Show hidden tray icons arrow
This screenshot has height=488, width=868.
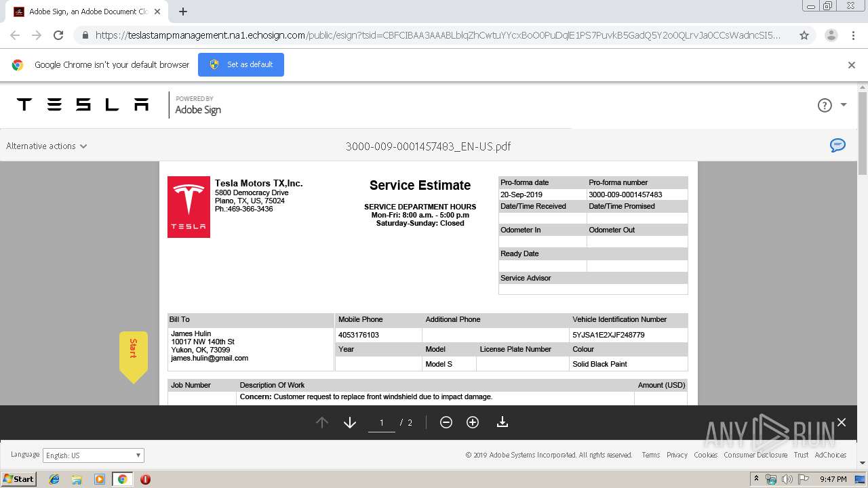coord(756,479)
